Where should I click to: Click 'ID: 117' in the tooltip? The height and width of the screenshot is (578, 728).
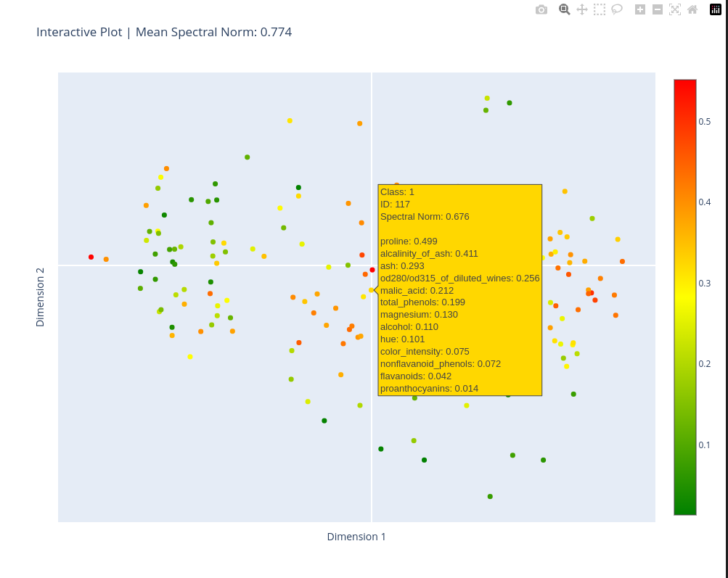click(395, 205)
